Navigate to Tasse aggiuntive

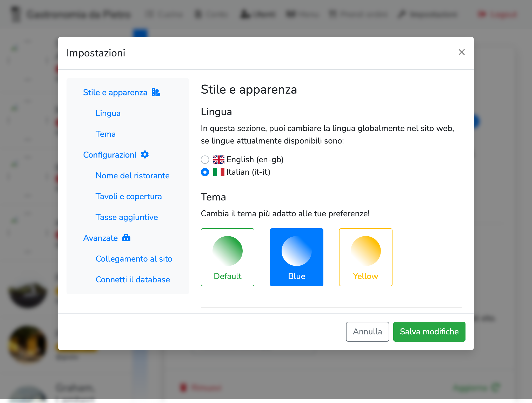(x=127, y=217)
